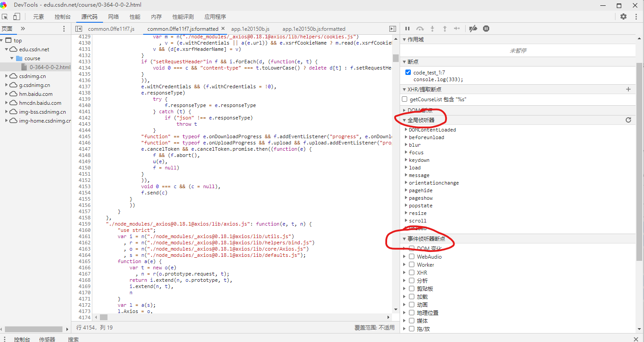The image size is (644, 342).
Task: Open more options in the navigator pane
Action: (x=64, y=29)
